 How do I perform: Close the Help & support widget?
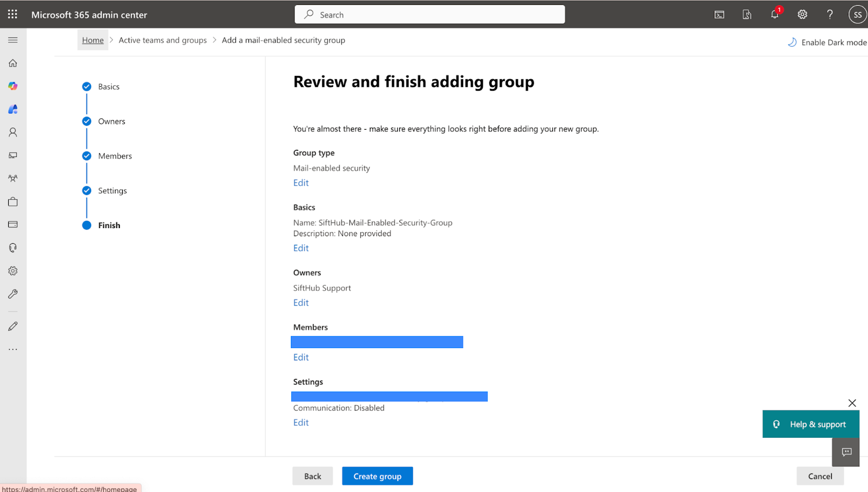(852, 403)
